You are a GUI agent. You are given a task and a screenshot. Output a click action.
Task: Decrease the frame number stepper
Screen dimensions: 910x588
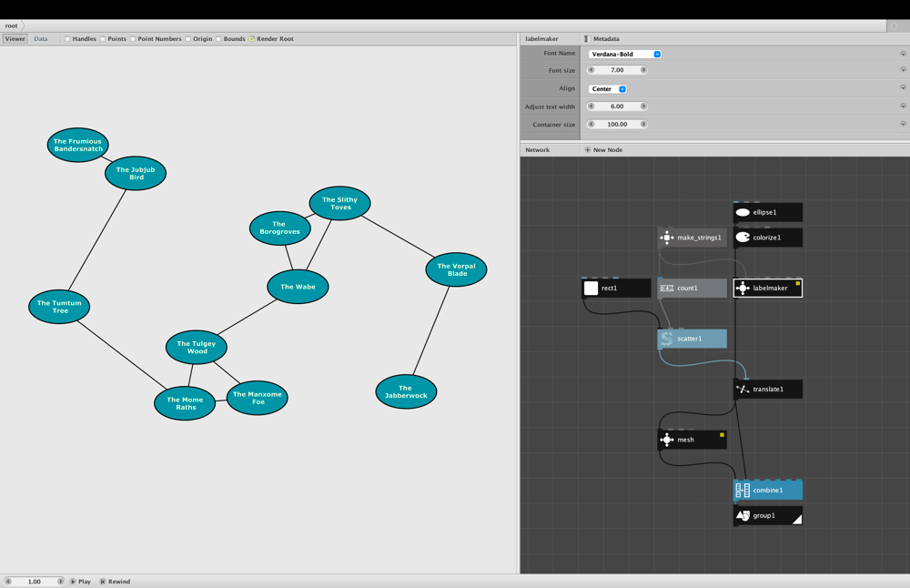[8, 581]
